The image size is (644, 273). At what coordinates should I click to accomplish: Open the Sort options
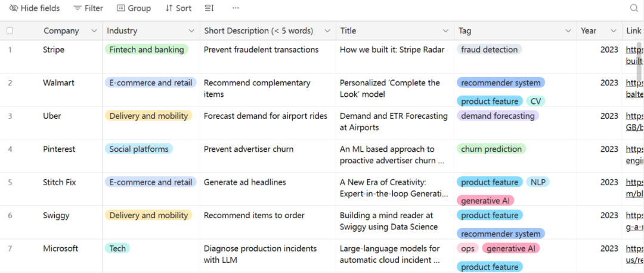click(x=178, y=8)
